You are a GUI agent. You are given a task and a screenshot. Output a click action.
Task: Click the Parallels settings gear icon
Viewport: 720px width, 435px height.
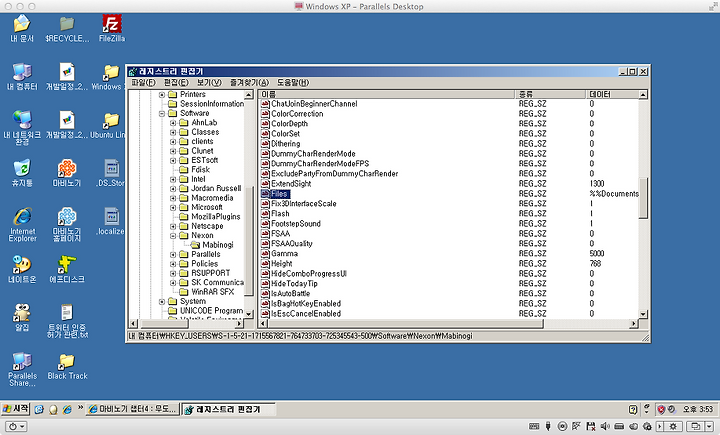(673, 426)
